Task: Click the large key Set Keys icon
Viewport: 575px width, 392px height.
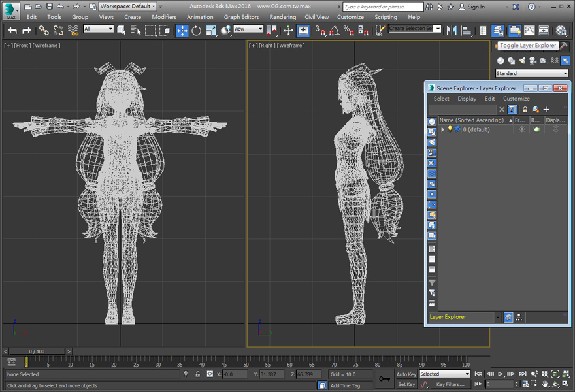Action: tap(384, 378)
